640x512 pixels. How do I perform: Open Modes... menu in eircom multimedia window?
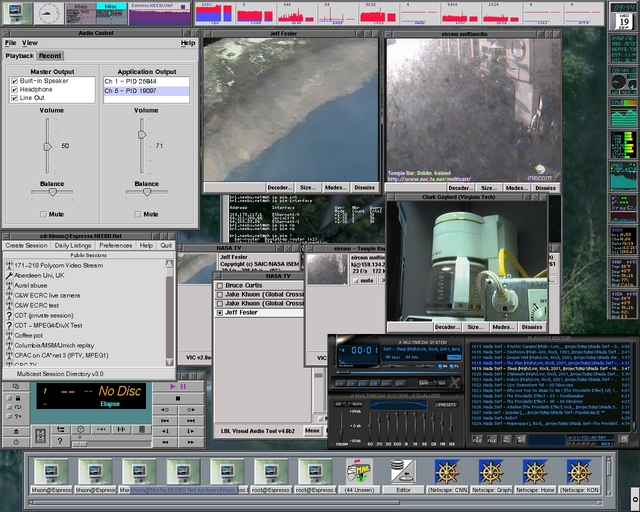tap(516, 188)
